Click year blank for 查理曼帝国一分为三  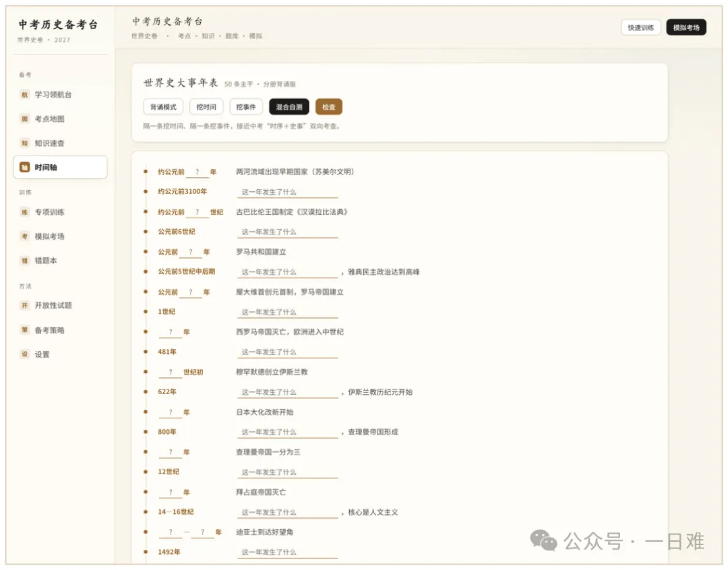[171, 452]
